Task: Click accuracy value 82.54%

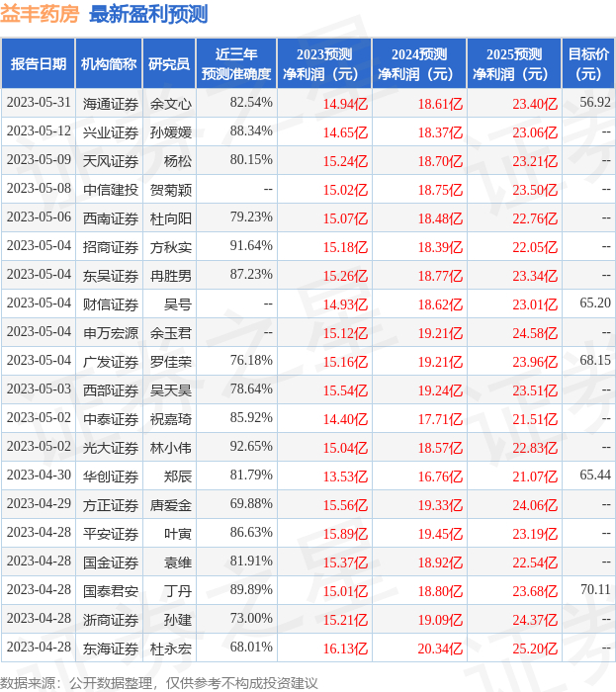Action: click(x=250, y=103)
